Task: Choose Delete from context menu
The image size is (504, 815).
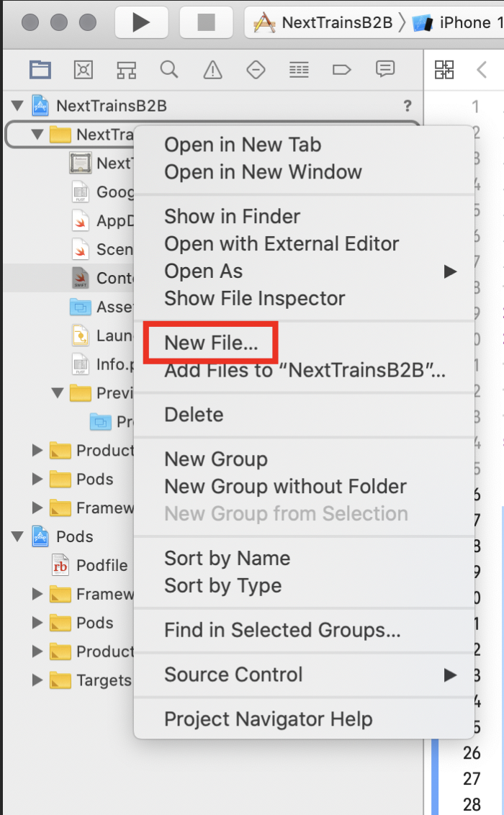Action: click(194, 415)
